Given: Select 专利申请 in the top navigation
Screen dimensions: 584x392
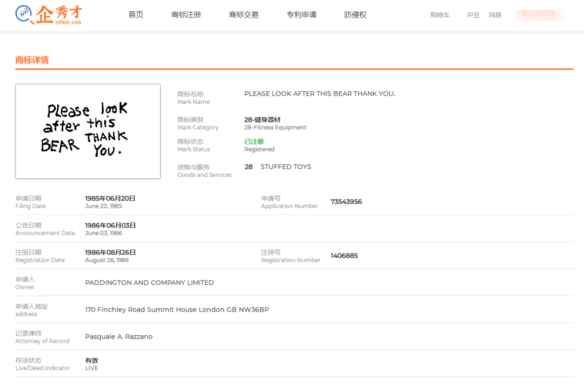Looking at the screenshot, I should click(301, 15).
